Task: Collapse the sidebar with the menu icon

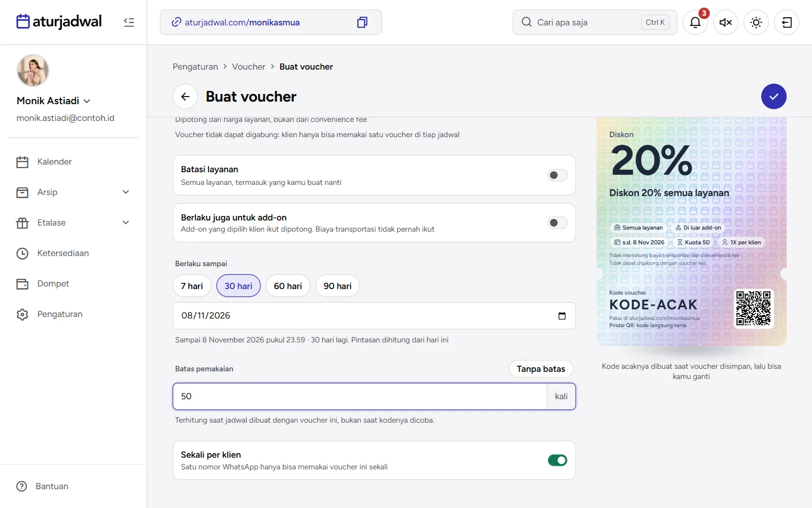Action: tap(129, 22)
